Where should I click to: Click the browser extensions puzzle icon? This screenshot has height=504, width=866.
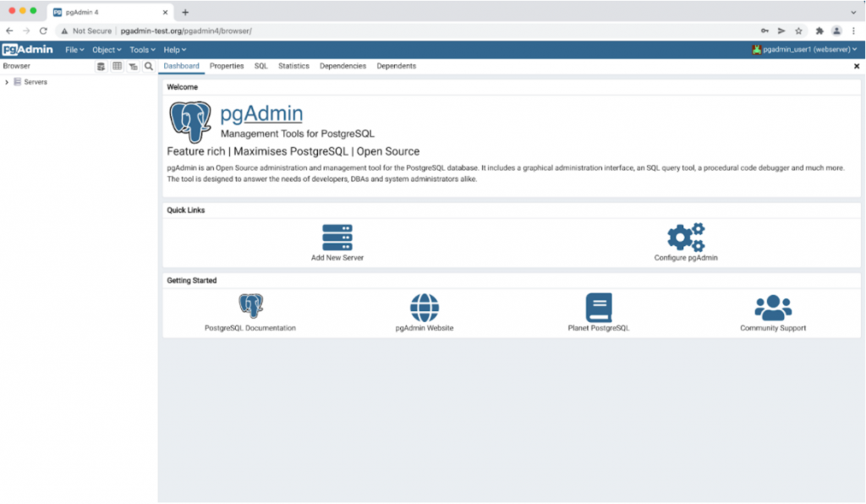tap(819, 30)
